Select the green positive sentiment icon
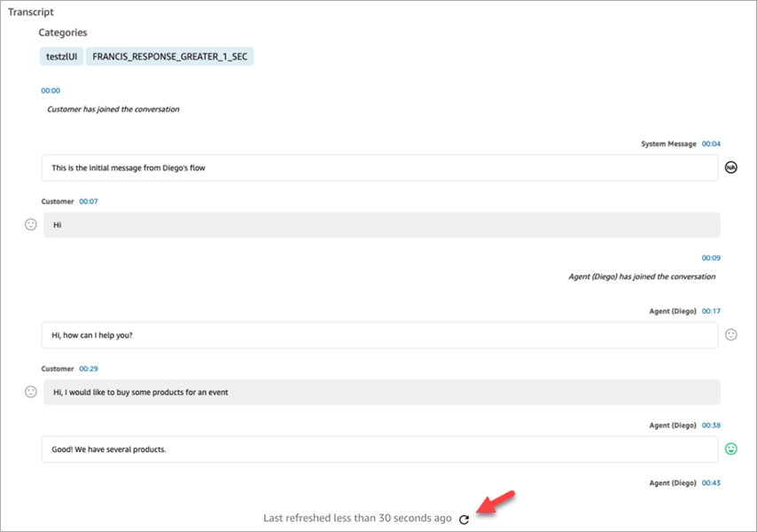The width and height of the screenshot is (757, 532). 730,450
